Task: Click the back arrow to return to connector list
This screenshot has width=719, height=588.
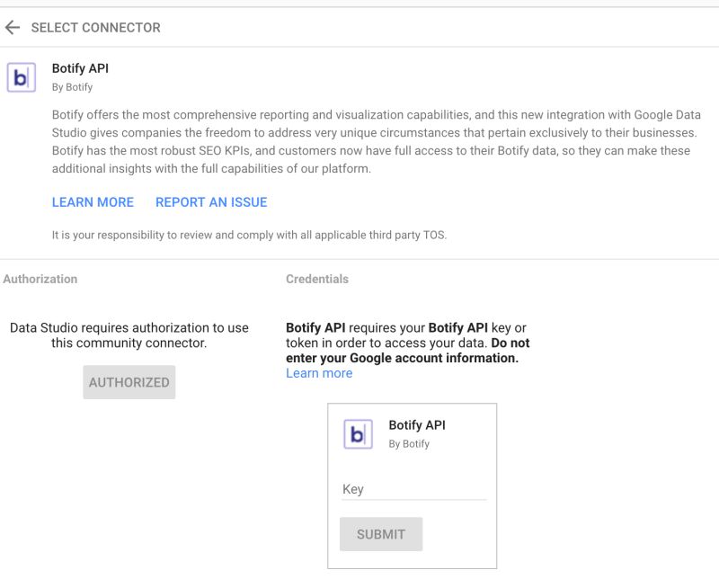Action: [18, 27]
